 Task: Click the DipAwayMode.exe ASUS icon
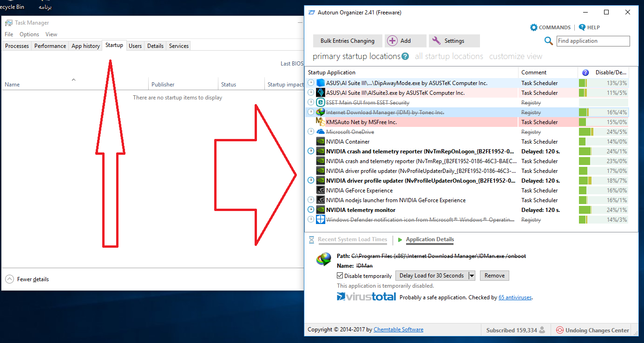click(320, 83)
